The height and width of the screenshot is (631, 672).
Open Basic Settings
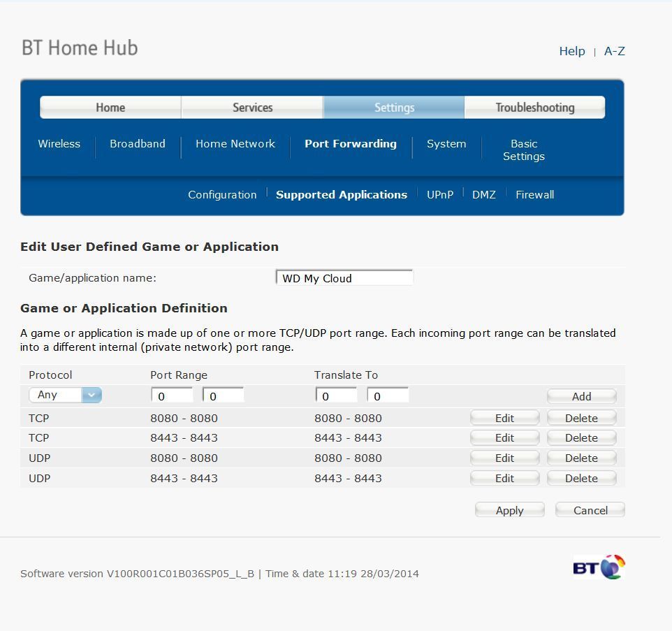click(x=524, y=150)
